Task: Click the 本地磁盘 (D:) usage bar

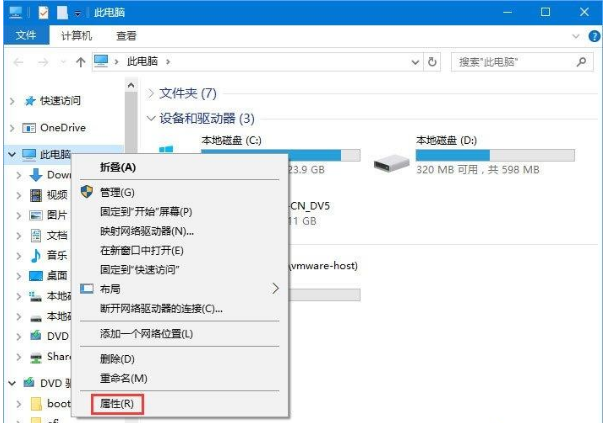Action: (495, 155)
